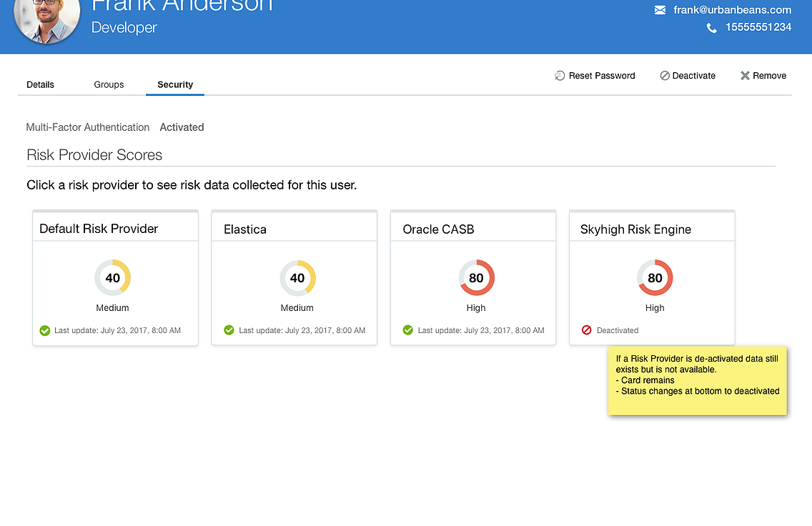
Task: Click Deactivated status text on Skyhigh card
Action: [x=618, y=330]
